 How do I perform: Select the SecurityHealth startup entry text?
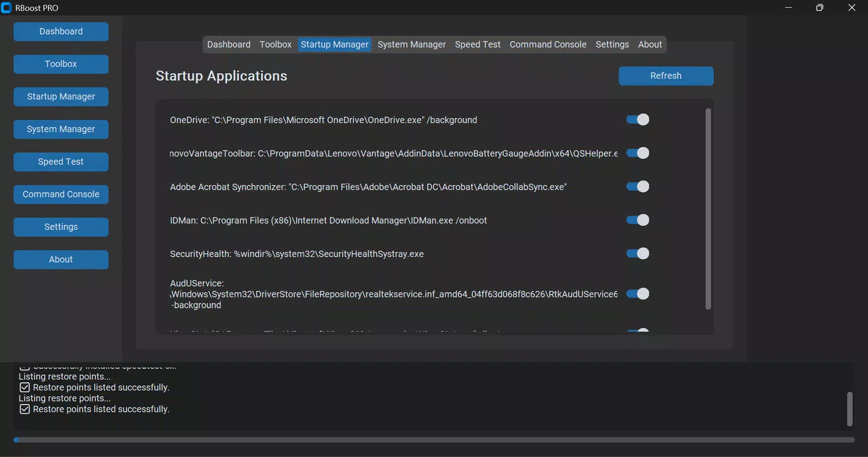click(x=297, y=254)
